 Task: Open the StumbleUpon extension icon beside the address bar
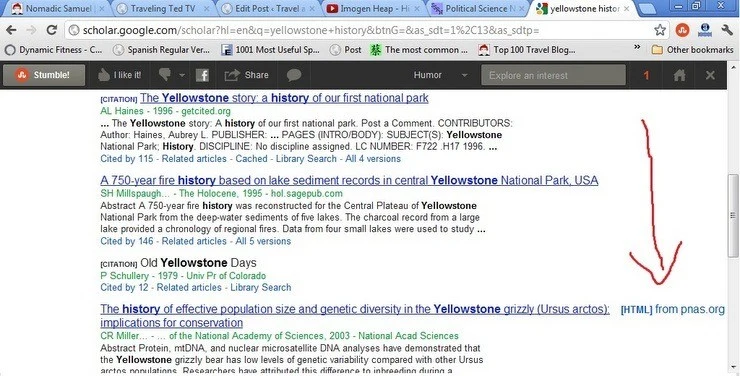click(682, 30)
